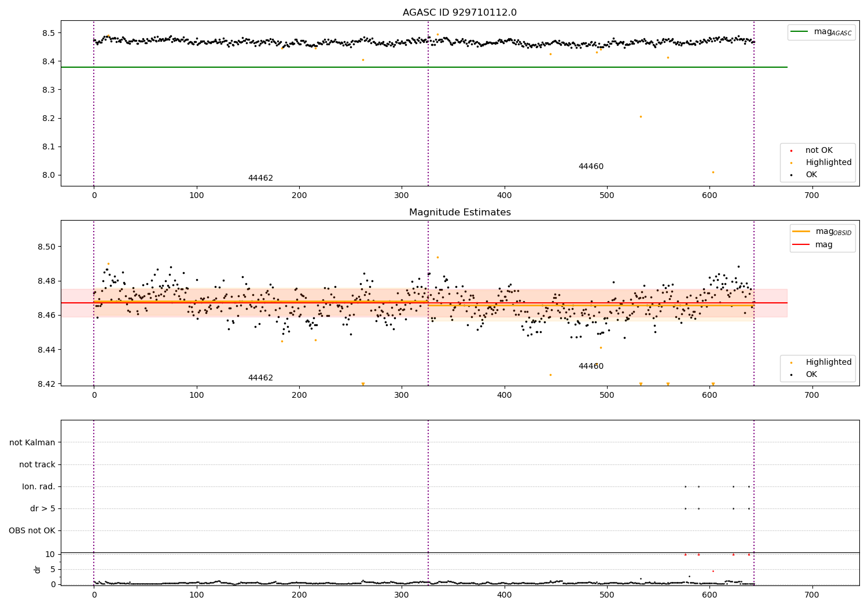
Task: Click the orange point above 8.49 in Magnitude Estimates plot
Action: tap(437, 257)
